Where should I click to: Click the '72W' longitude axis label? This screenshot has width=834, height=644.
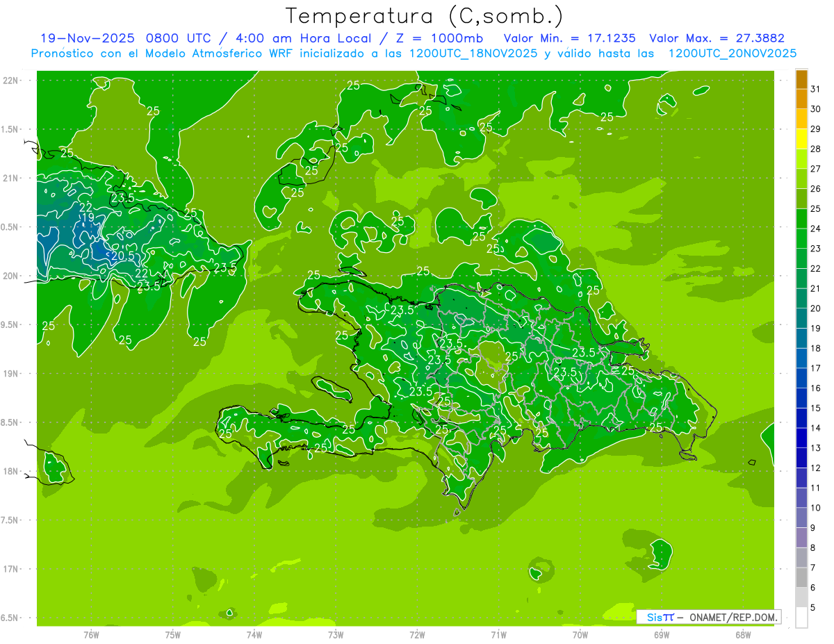pos(417,634)
